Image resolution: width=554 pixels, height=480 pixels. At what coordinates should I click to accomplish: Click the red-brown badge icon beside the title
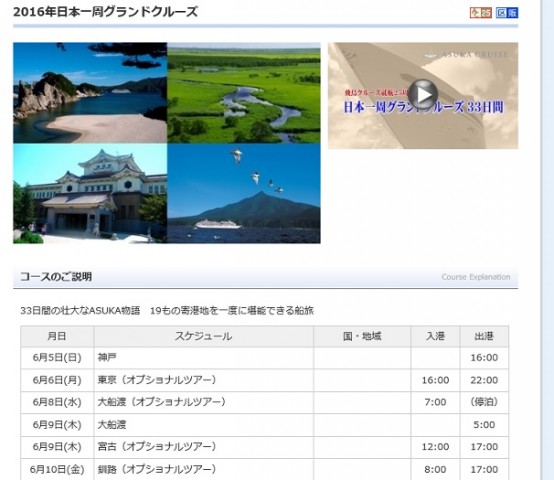point(481,13)
